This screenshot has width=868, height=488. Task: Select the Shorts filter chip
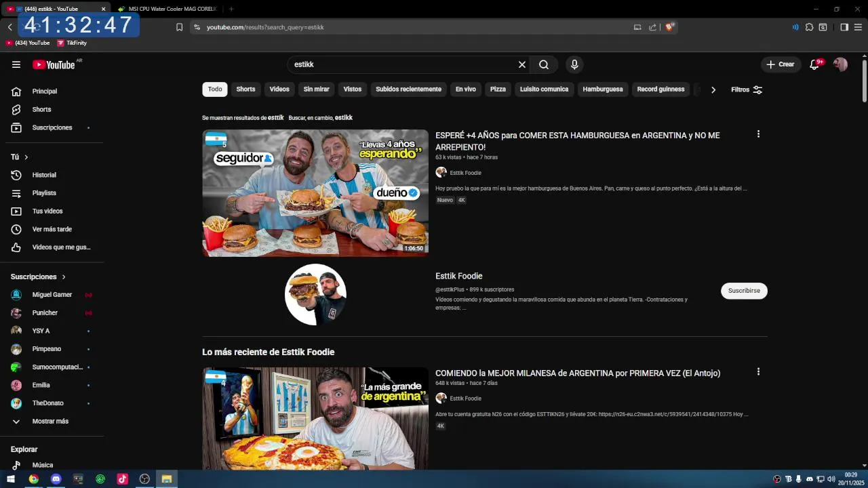[245, 89]
